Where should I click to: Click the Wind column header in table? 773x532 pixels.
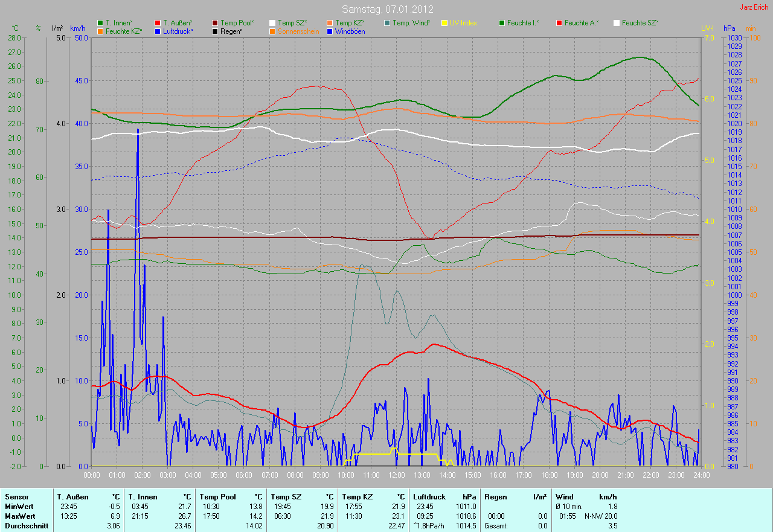(564, 496)
